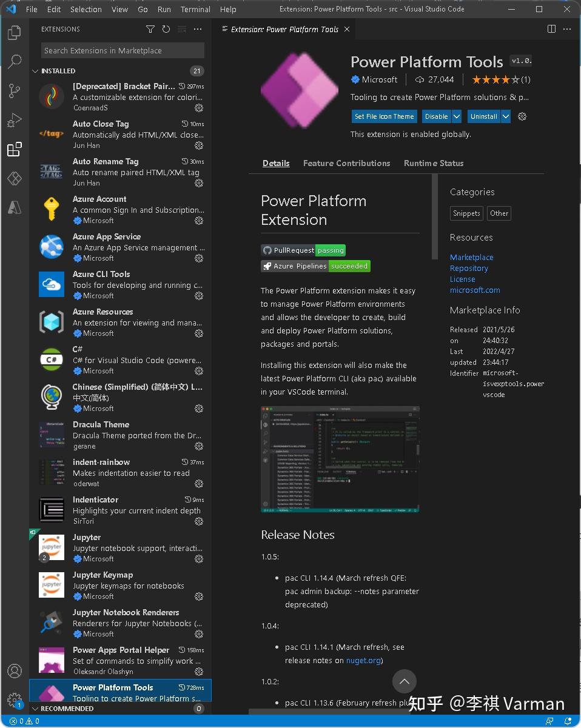The width and height of the screenshot is (581, 728).
Task: Open the Disable button dropdown arrow
Action: (x=457, y=116)
